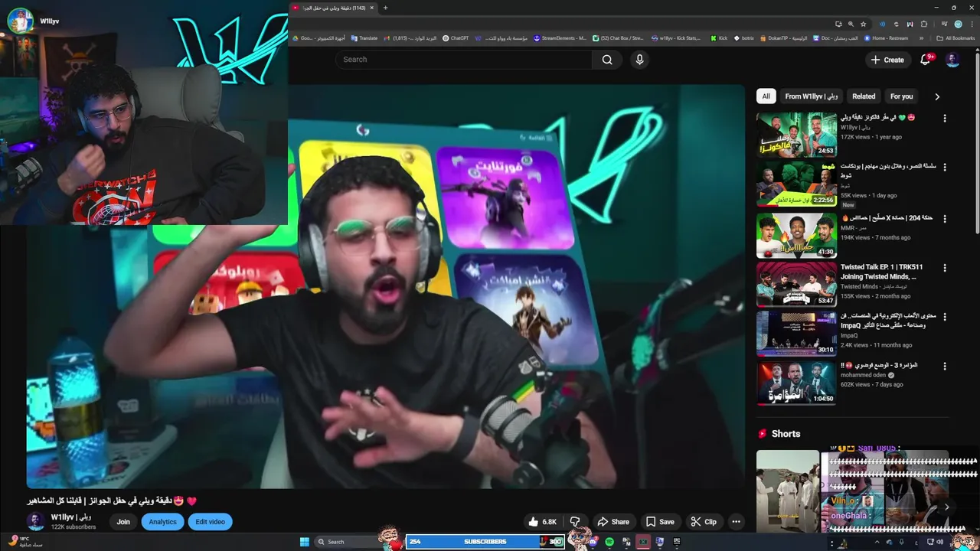Screen dimensions: 980x551
Task: Open the 30:10 ImpaQ video thumbnail
Action: click(x=796, y=334)
